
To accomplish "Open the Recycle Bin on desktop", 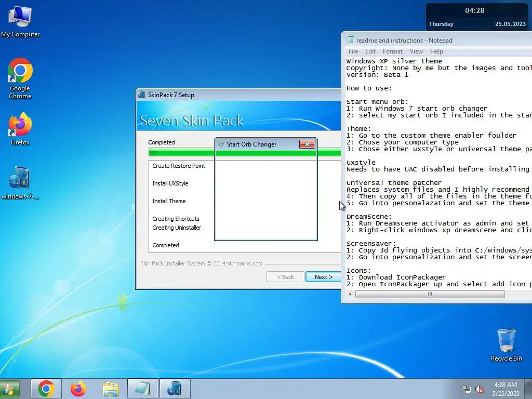I will pos(506,345).
